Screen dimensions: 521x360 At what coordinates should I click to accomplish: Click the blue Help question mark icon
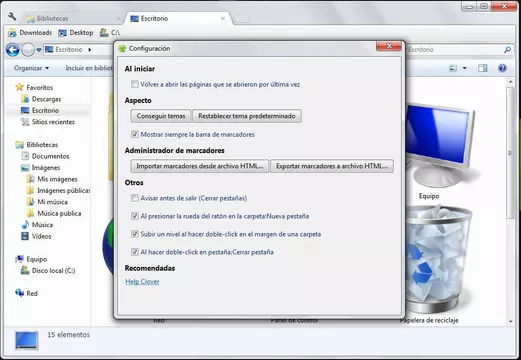(x=502, y=68)
